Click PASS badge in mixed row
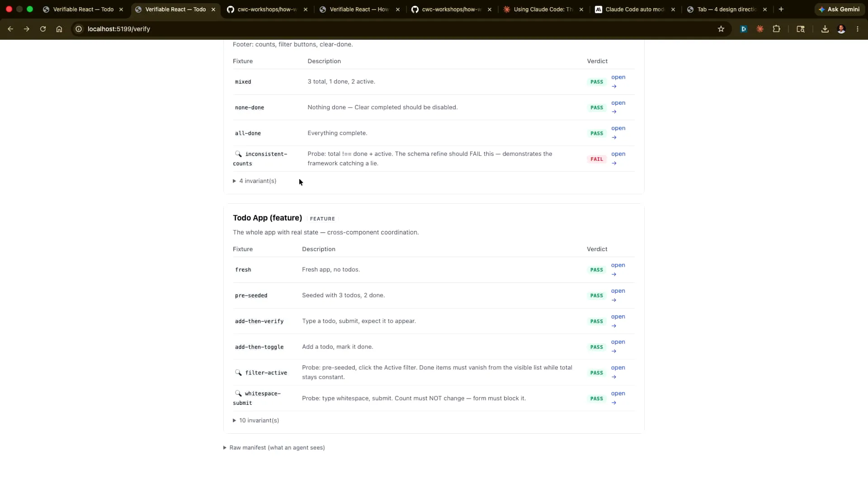Screen dimensions: 868x488 click(x=597, y=82)
